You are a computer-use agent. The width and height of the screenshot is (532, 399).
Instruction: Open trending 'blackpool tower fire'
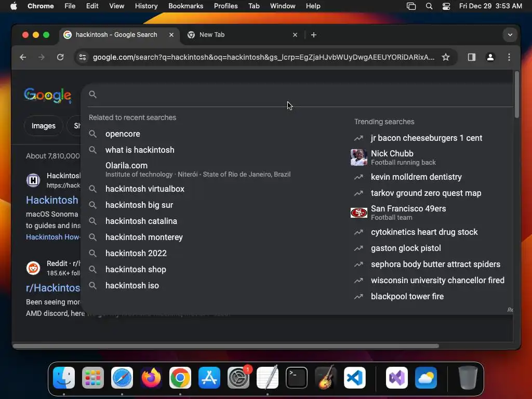tap(407, 297)
